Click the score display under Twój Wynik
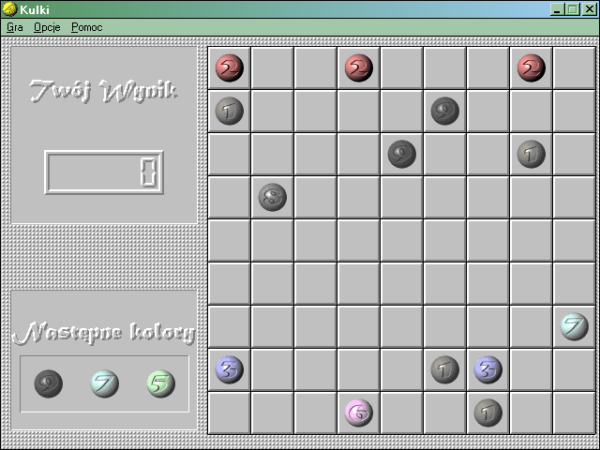The image size is (600, 450). click(104, 172)
